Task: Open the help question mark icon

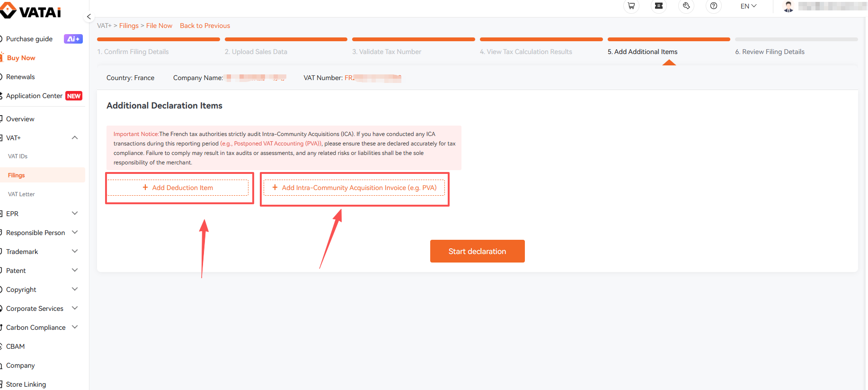Action: [714, 6]
